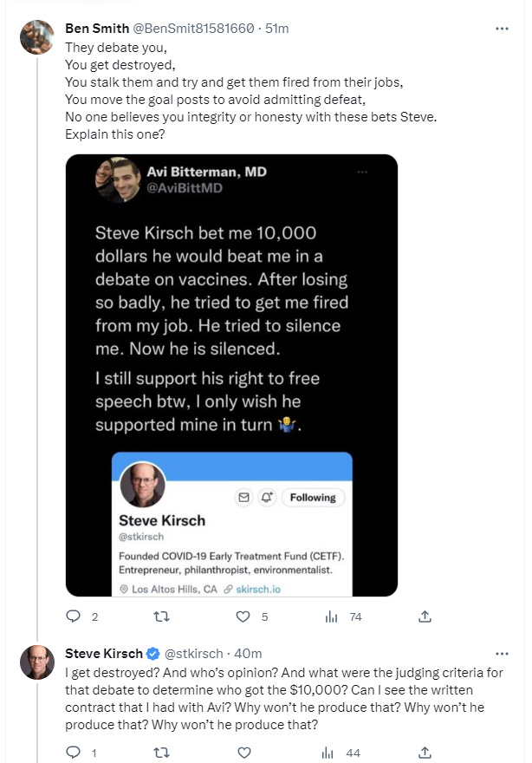
Task: Open more options on Ben Smith's tweet
Action: pos(502,29)
